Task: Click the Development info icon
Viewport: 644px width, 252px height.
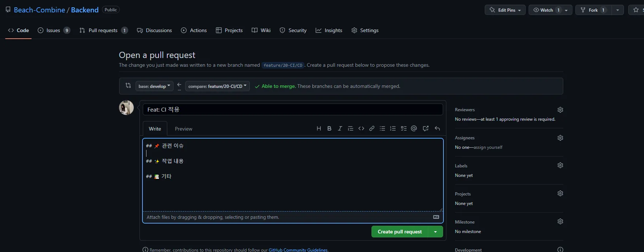Action: tap(560, 249)
